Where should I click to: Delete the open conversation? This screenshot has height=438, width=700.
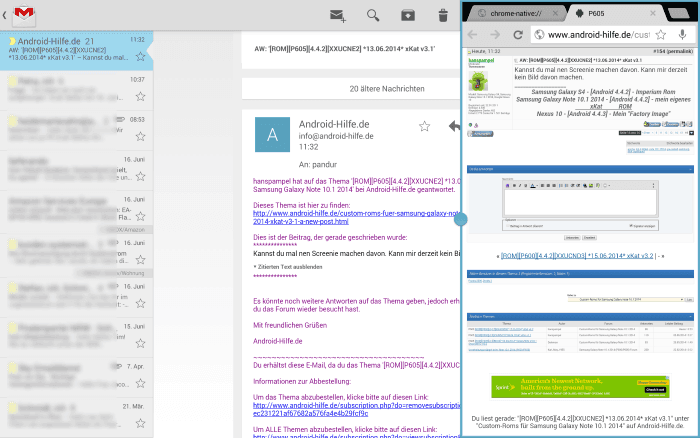coord(443,16)
